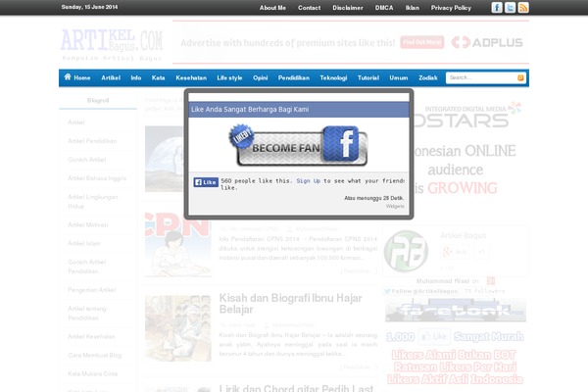Click the Widgets link in popup

(x=395, y=207)
